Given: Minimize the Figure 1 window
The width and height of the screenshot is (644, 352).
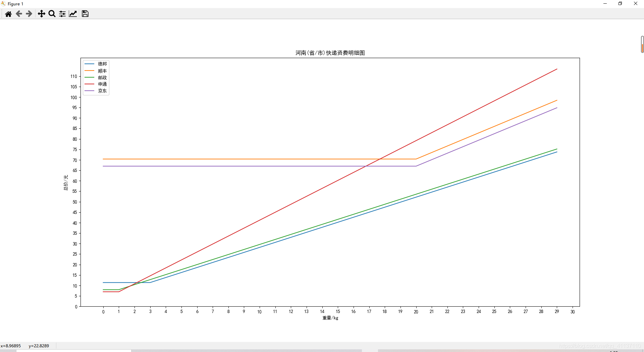Looking at the screenshot, I should click(605, 4).
